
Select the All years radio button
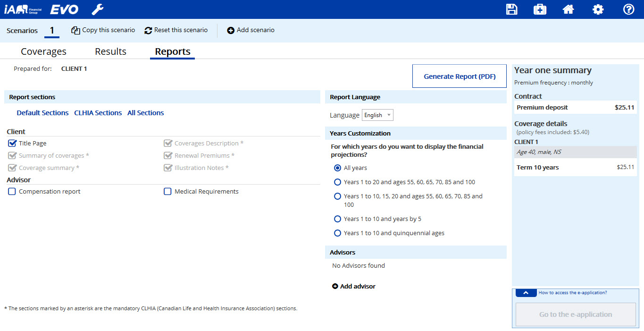click(337, 168)
